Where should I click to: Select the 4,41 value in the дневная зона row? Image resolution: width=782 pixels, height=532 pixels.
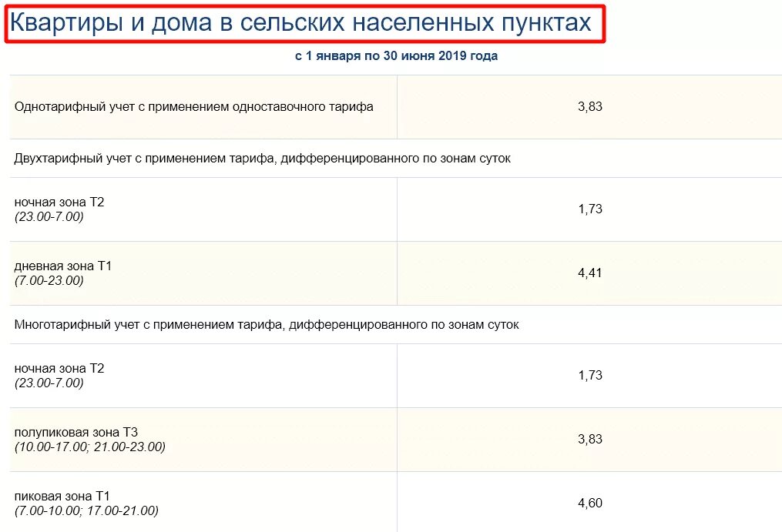(x=590, y=273)
